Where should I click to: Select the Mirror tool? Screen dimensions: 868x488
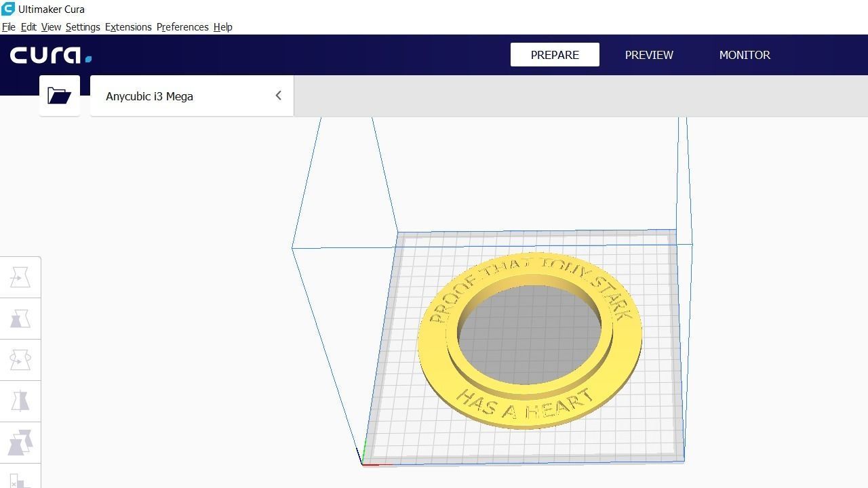pos(20,401)
